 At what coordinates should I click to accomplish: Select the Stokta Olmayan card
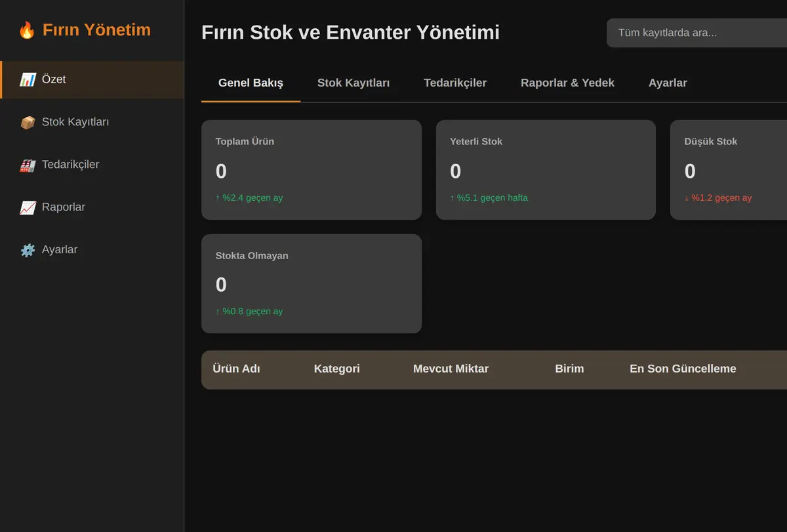coord(312,283)
